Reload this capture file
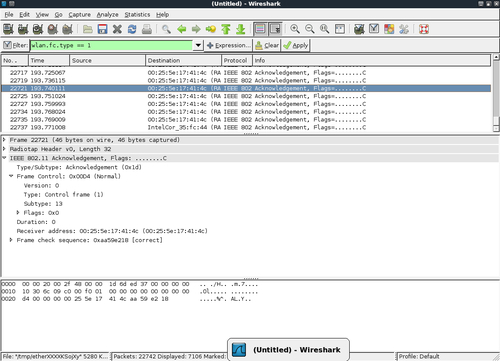 click(x=132, y=29)
